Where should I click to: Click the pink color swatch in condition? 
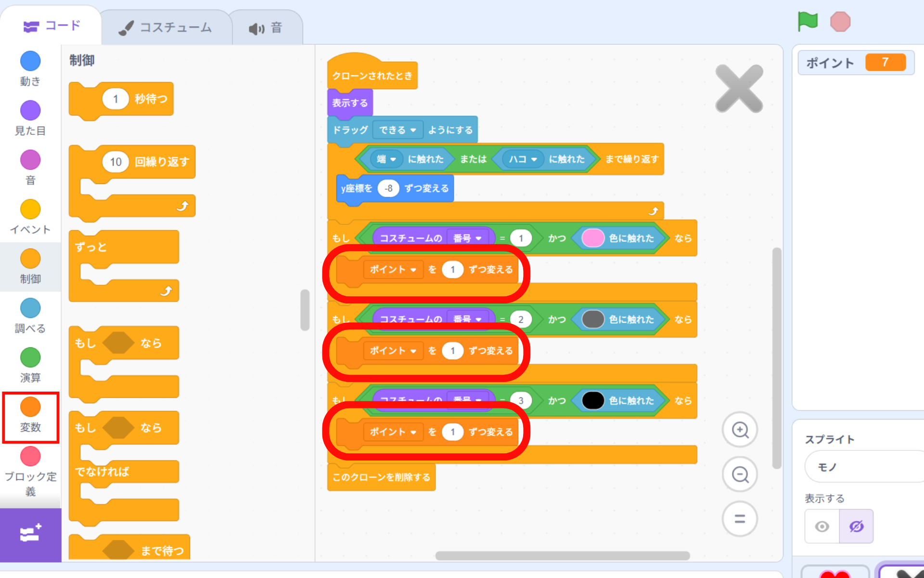(593, 238)
